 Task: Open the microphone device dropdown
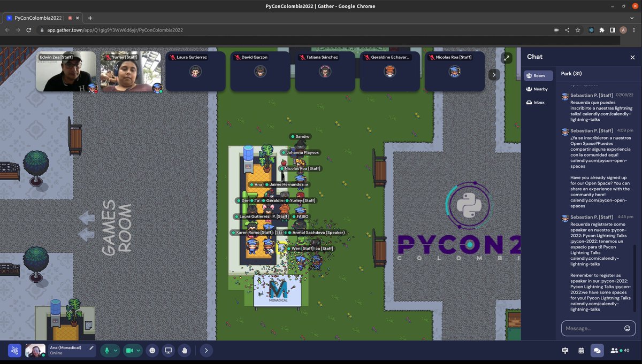point(116,351)
